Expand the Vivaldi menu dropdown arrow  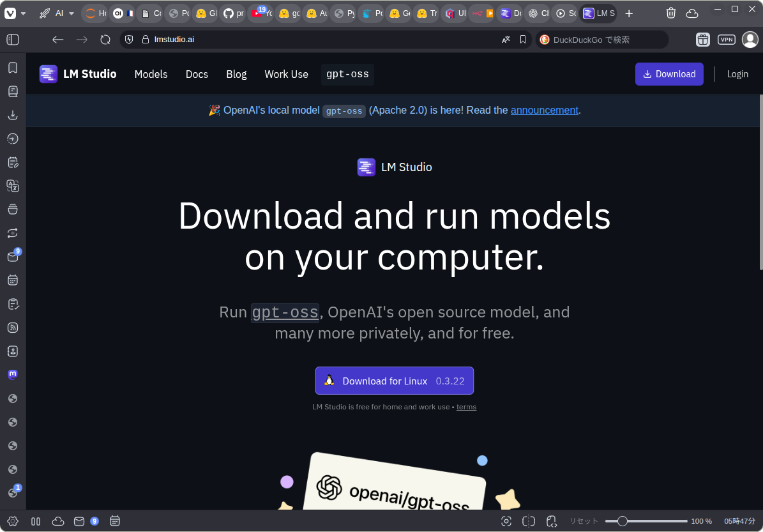(23, 13)
